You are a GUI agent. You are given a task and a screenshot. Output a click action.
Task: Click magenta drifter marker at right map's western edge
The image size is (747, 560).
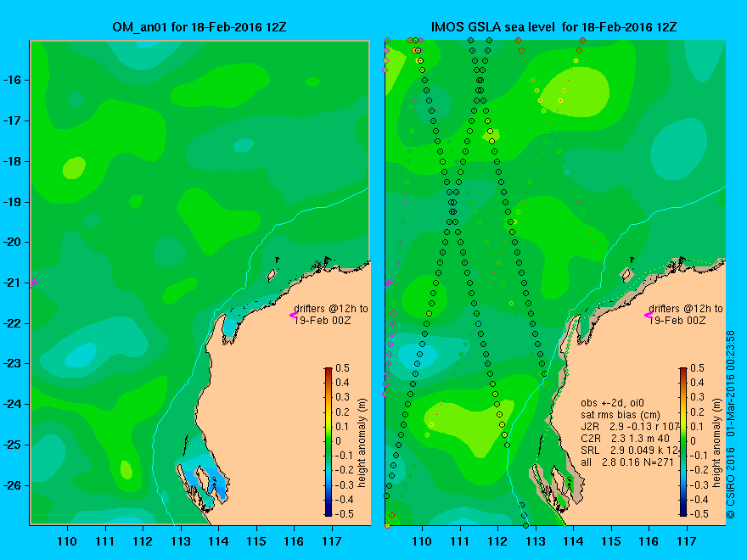pyautogui.click(x=388, y=283)
